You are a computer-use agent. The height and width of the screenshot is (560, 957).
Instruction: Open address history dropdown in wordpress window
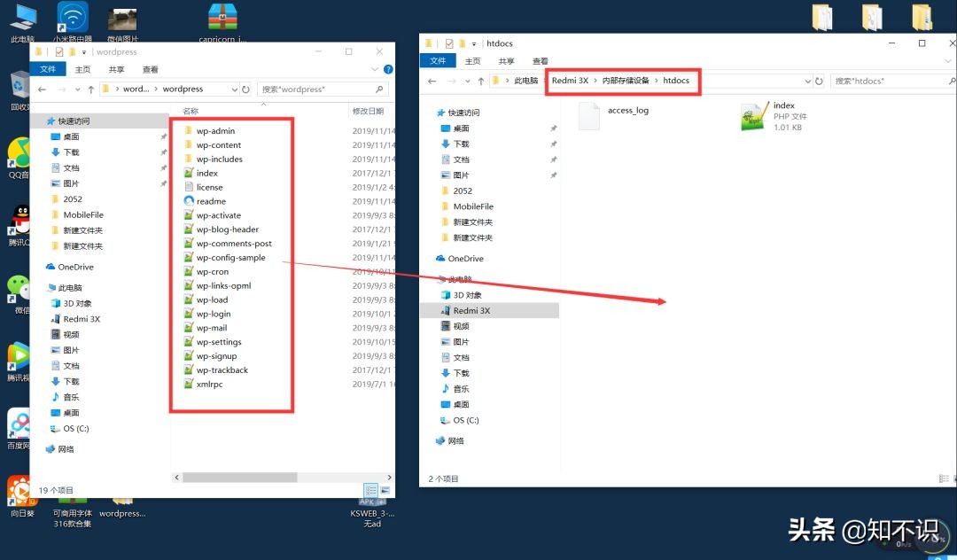click(234, 89)
